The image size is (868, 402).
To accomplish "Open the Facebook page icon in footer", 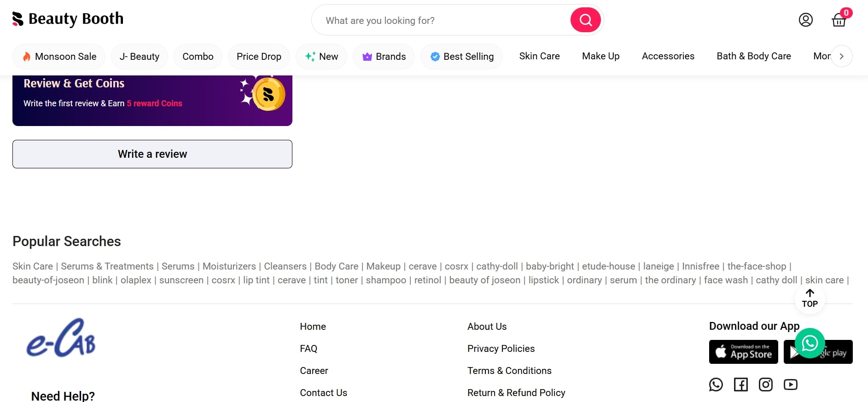I will point(740,385).
